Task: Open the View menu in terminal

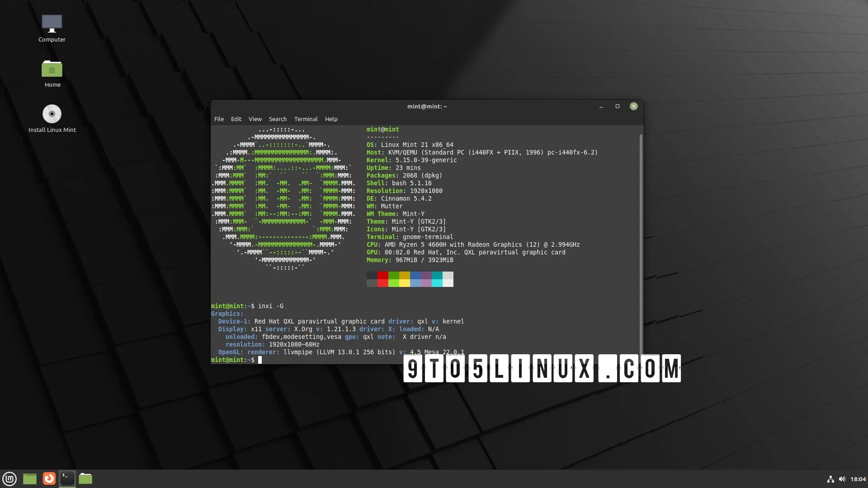Action: pos(255,119)
